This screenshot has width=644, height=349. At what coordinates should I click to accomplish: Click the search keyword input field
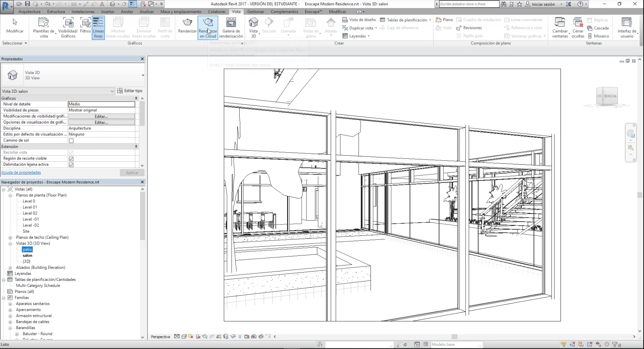tap(468, 4)
